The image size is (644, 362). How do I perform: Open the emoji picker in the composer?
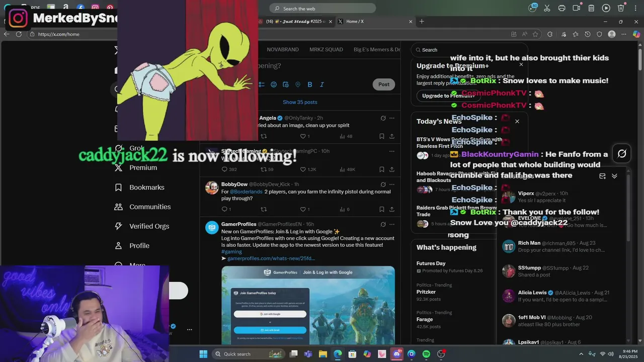point(274,84)
